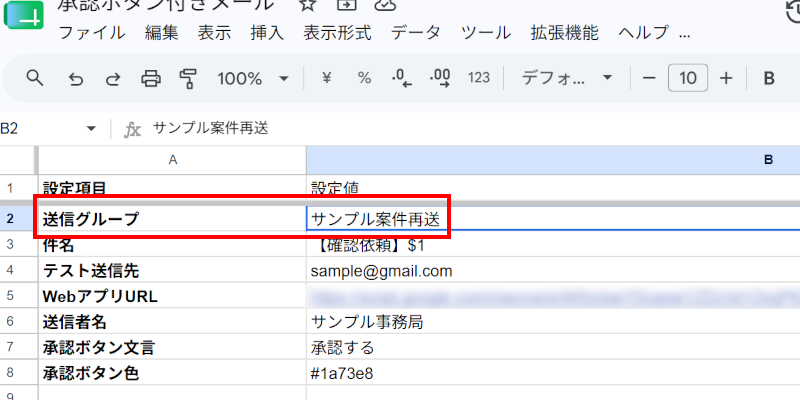This screenshot has height=400, width=800.
Task: Open the font family dropdown
Action: point(566,78)
